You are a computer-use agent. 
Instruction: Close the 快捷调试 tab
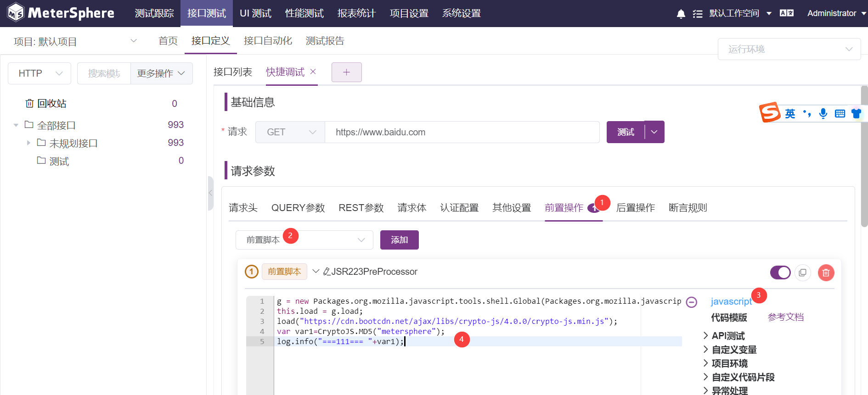(x=313, y=72)
